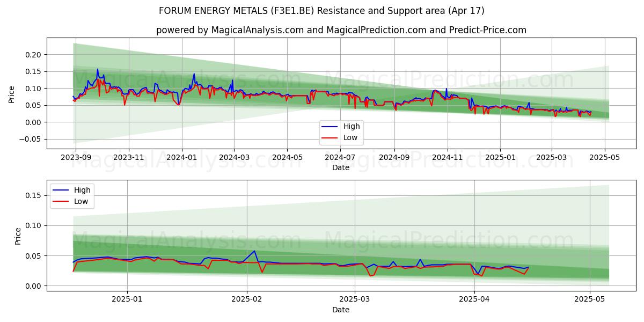This screenshot has width=644, height=322.
Task: Click the bottom chart x-axis label '2025-04'
Action: click(474, 299)
